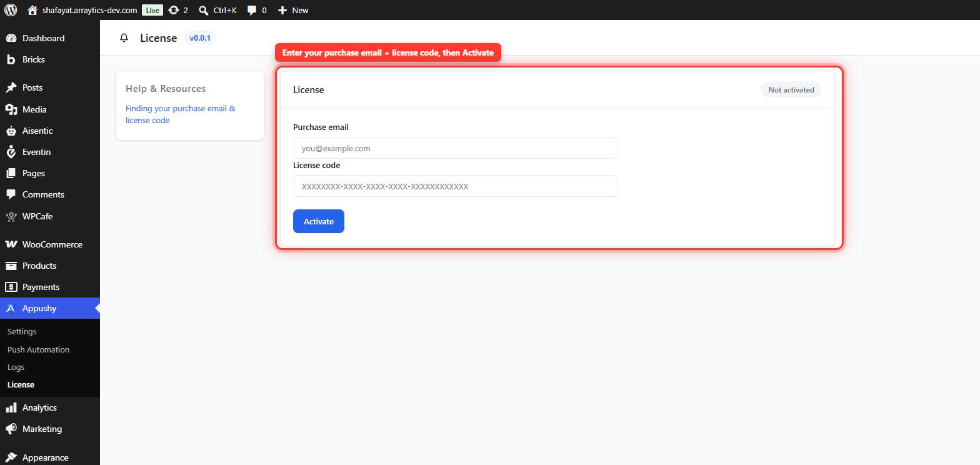980x465 pixels.
Task: Click the Bricks sidebar icon
Action: point(11,59)
